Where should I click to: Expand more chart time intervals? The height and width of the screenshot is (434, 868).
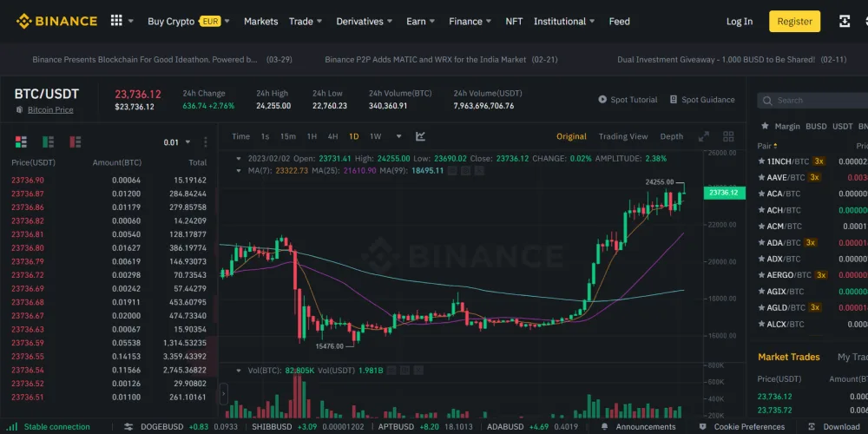click(x=399, y=136)
